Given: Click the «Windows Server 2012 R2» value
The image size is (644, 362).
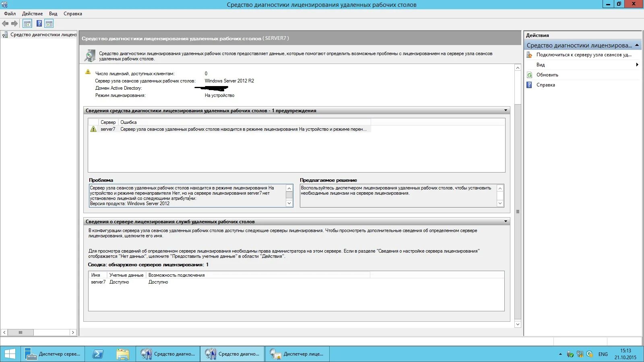Looking at the screenshot, I should pyautogui.click(x=229, y=81).
